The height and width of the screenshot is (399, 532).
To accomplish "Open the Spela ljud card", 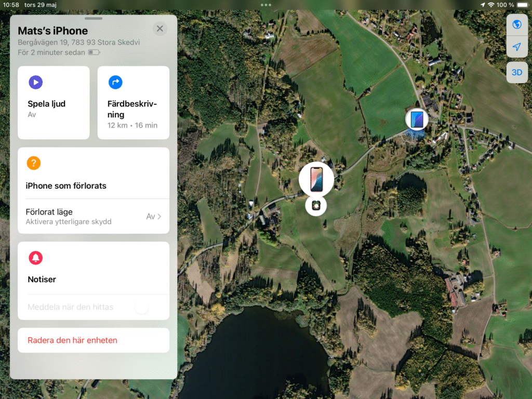I will tap(54, 102).
